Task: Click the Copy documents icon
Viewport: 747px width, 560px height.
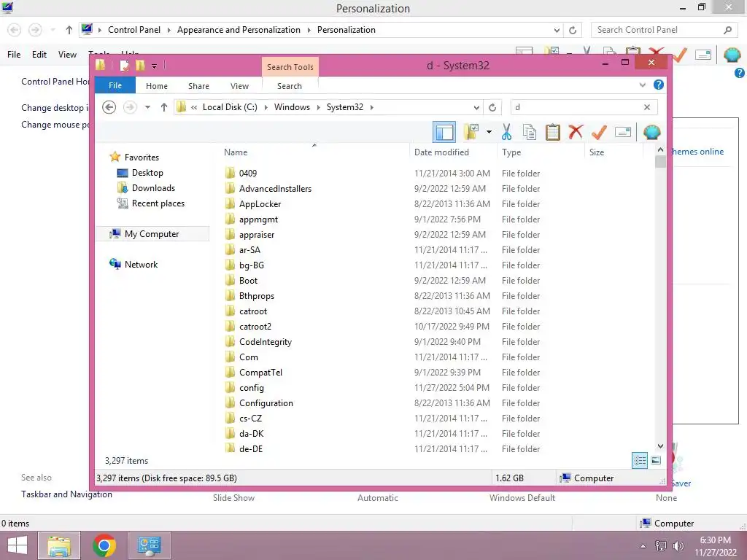Action: (x=530, y=132)
